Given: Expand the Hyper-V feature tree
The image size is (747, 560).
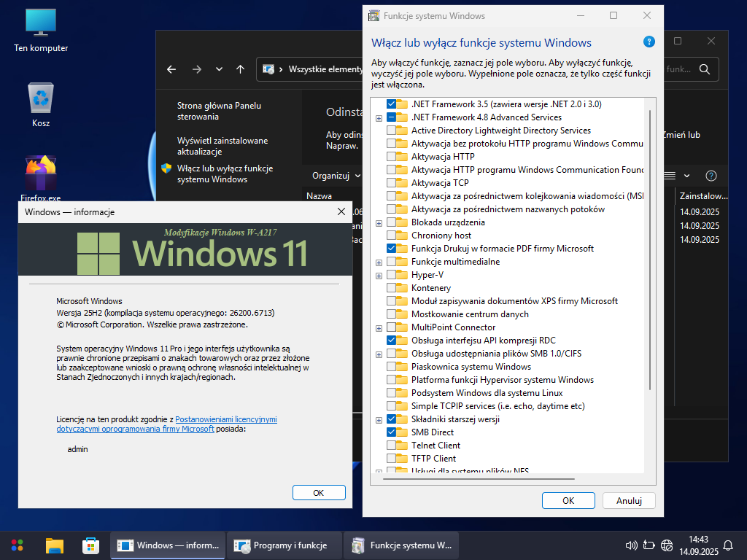Looking at the screenshot, I should click(379, 276).
